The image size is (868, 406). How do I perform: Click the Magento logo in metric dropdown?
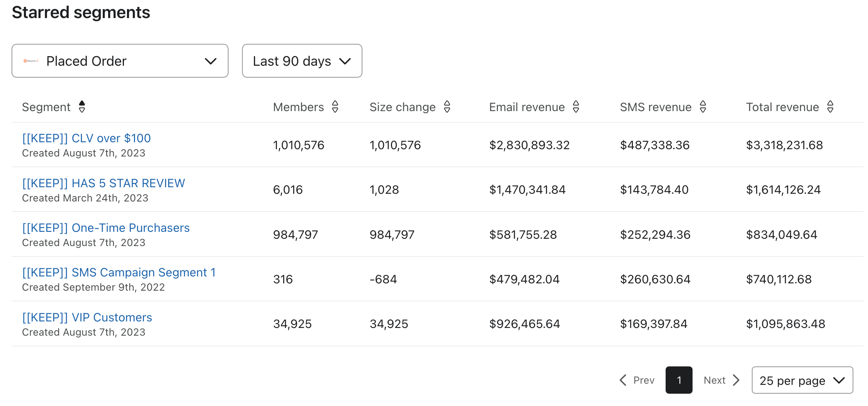(31, 61)
